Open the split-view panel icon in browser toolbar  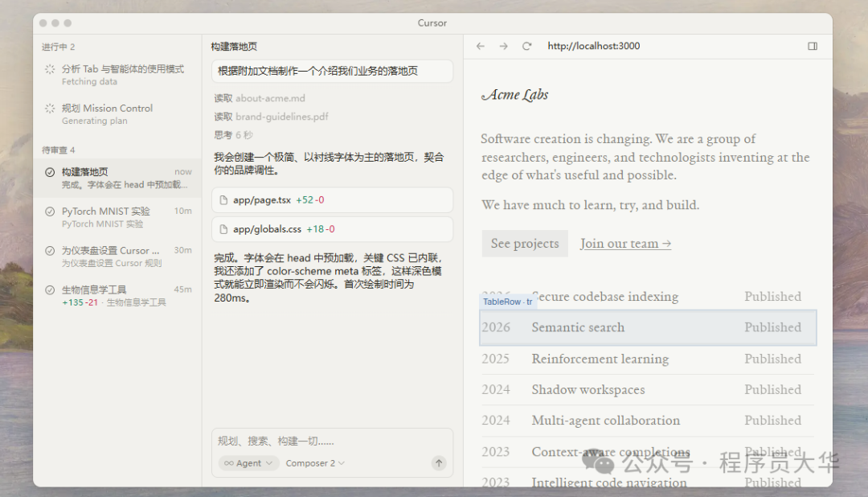pos(813,46)
